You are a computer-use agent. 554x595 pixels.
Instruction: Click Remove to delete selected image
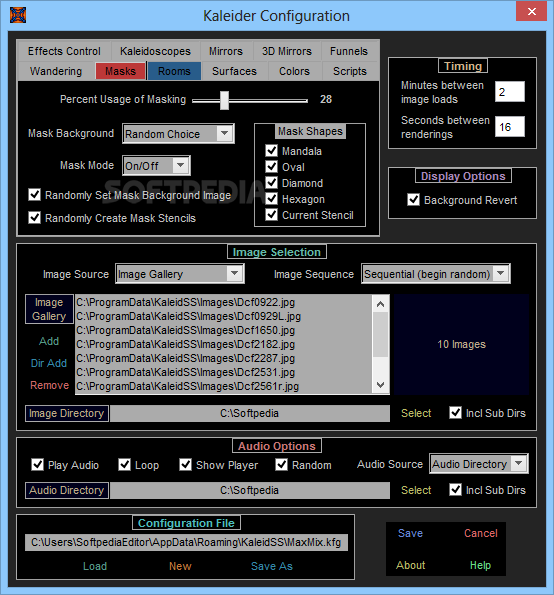tap(50, 385)
